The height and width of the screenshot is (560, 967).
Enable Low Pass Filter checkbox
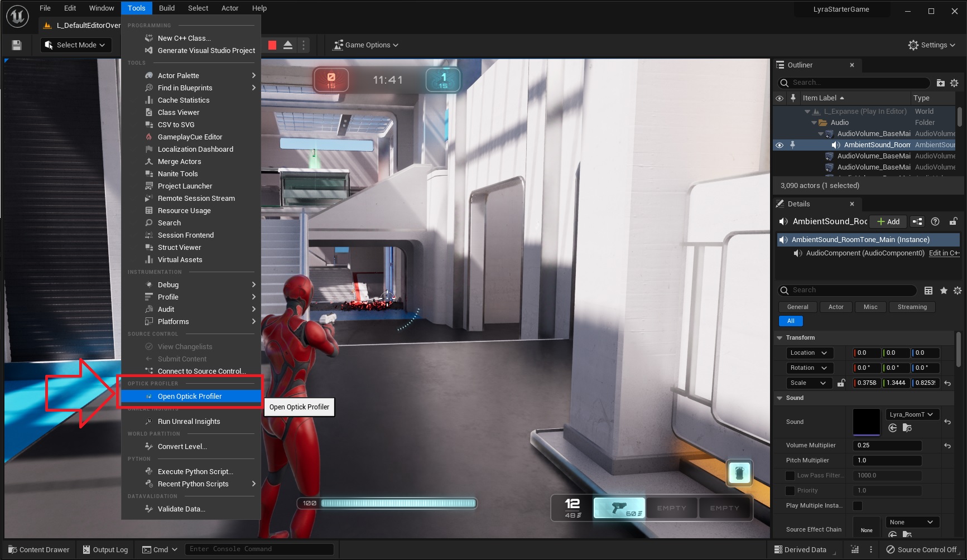coord(790,476)
